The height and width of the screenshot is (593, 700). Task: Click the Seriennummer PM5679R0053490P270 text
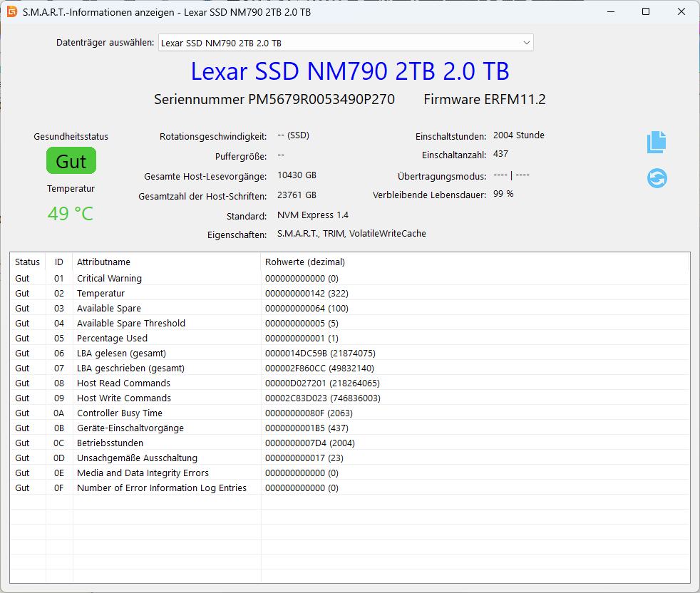(274, 99)
